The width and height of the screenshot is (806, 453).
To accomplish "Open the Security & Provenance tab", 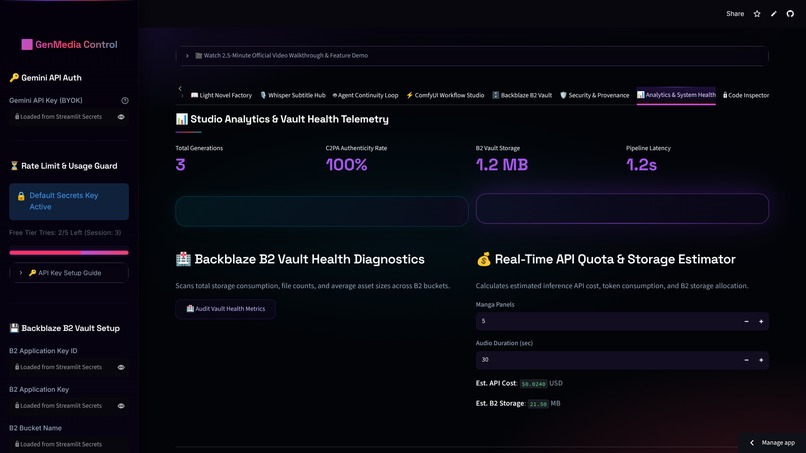I will point(594,95).
